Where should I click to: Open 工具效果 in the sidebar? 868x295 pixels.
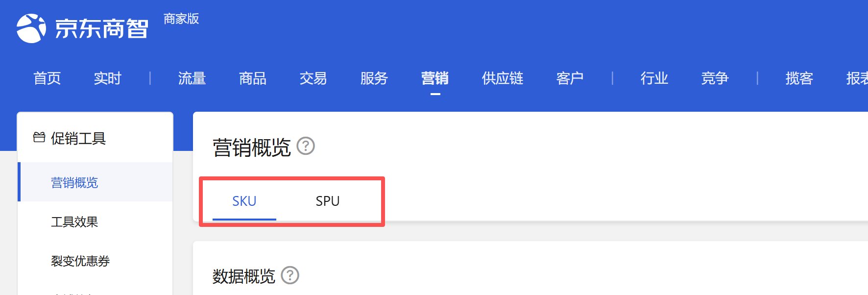[74, 222]
